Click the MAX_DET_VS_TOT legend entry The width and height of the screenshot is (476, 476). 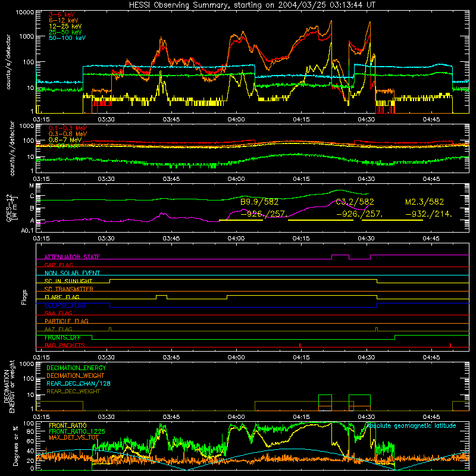pyautogui.click(x=74, y=437)
